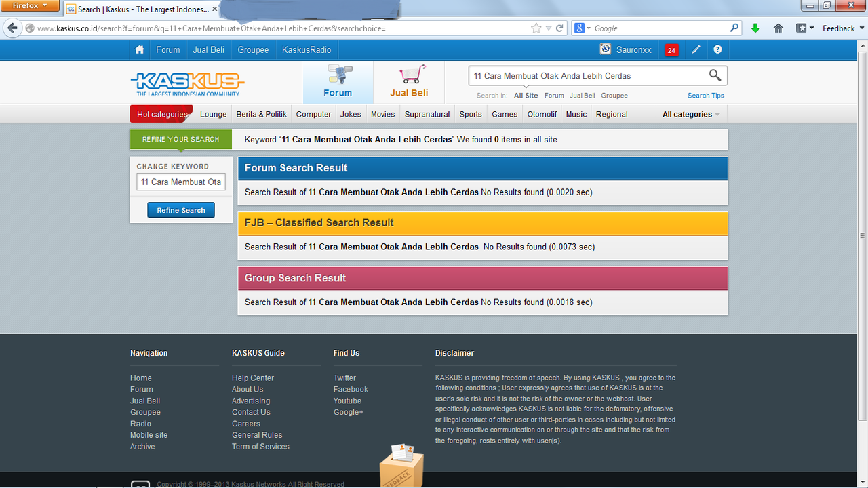Go to browser home page icon
Screen dimensions: 868x488
coord(778,28)
